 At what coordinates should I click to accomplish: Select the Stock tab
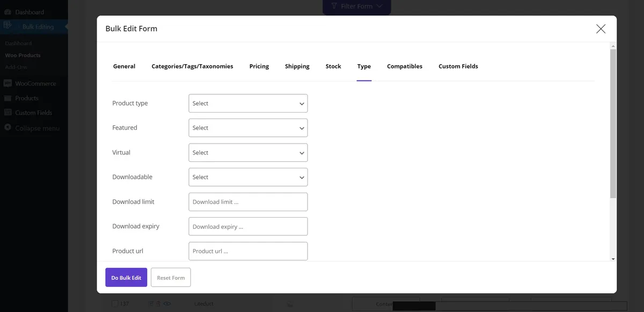click(x=333, y=66)
